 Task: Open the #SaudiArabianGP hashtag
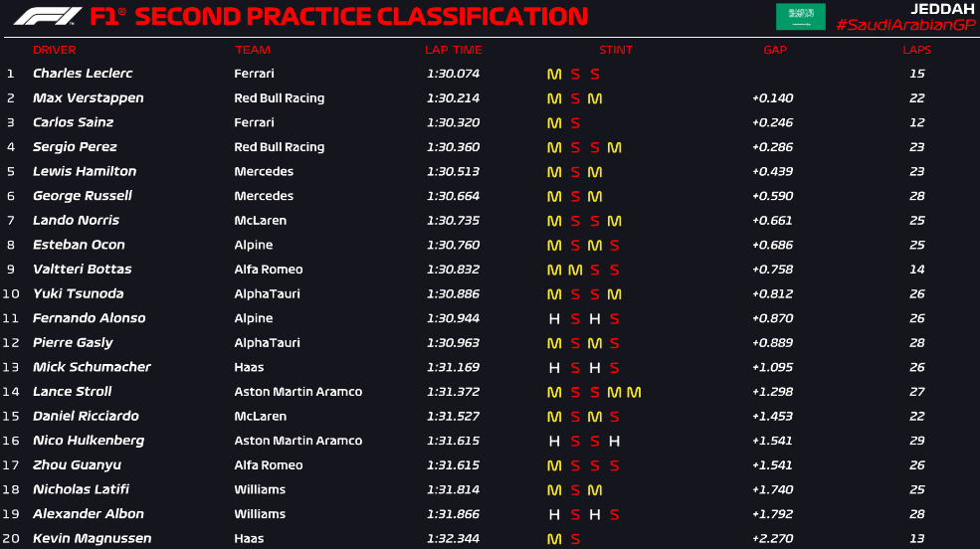tap(905, 25)
